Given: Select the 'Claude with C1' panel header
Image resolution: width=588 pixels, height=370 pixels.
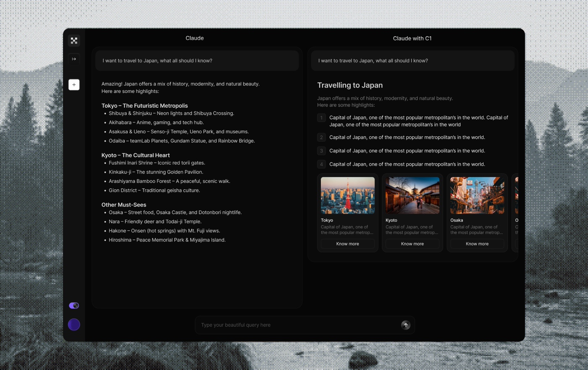Looking at the screenshot, I should click(x=412, y=38).
